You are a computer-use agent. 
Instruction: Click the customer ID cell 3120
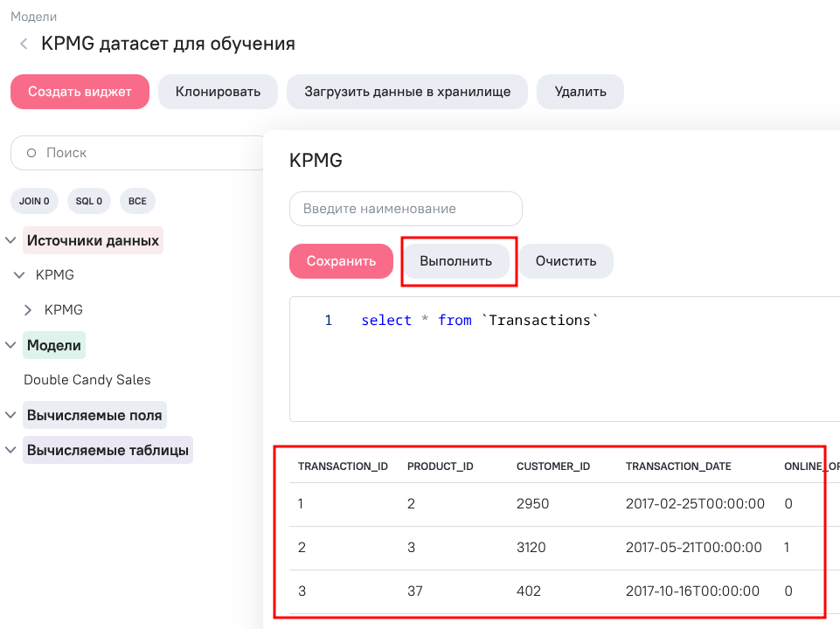click(531, 548)
